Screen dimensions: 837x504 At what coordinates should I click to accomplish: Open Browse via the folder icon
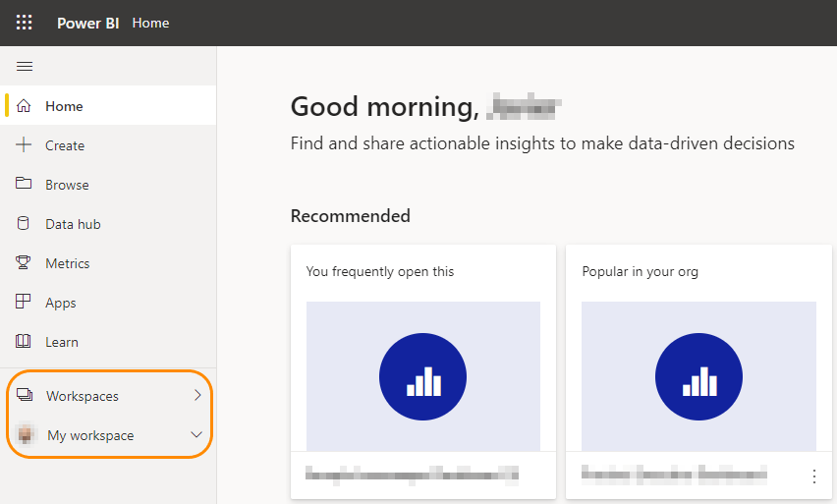(x=25, y=185)
